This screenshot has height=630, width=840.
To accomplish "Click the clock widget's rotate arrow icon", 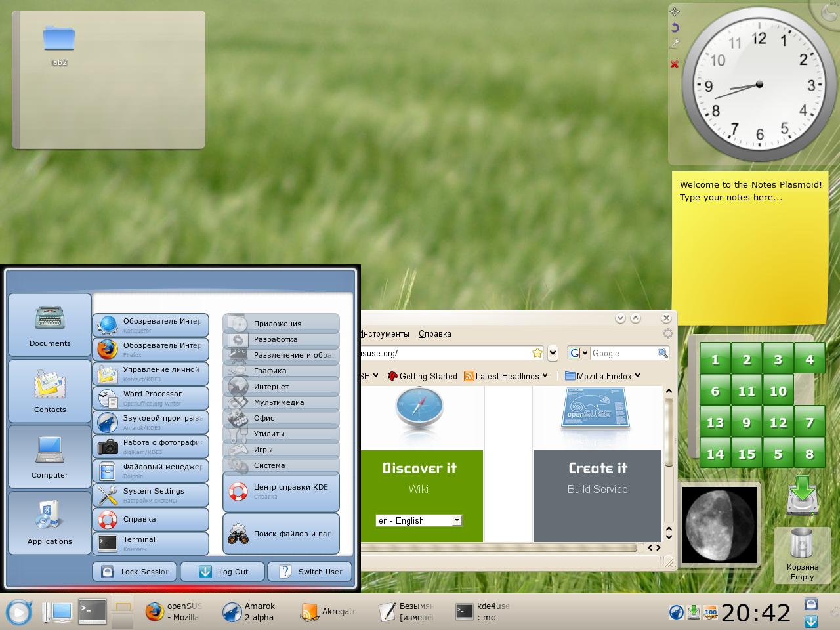I will (x=674, y=28).
